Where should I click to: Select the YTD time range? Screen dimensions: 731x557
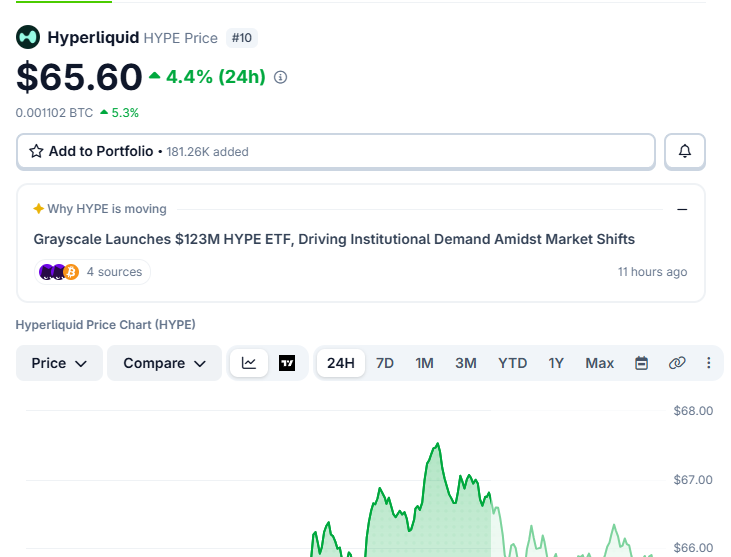coord(512,363)
